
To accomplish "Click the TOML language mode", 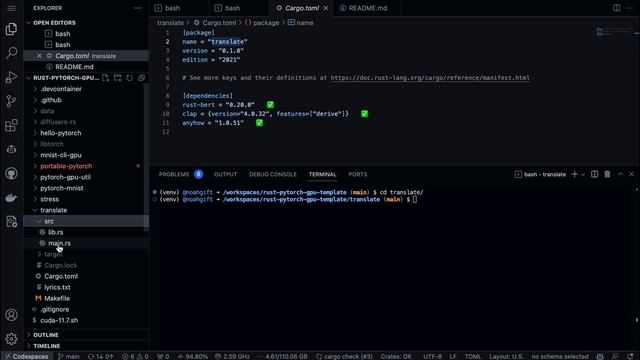I will coord(473,356).
